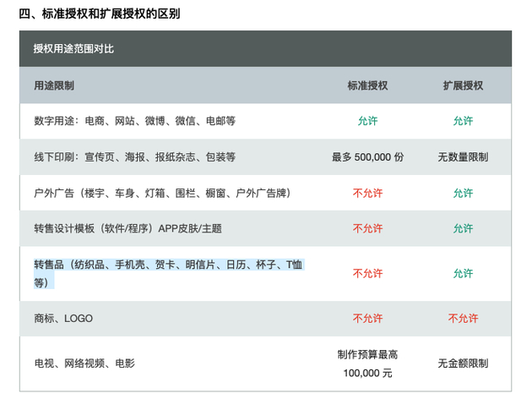This screenshot has height=399, width=532.
Task: Click 允许 under 标准授权 in 数字用途 row
Action: (367, 121)
